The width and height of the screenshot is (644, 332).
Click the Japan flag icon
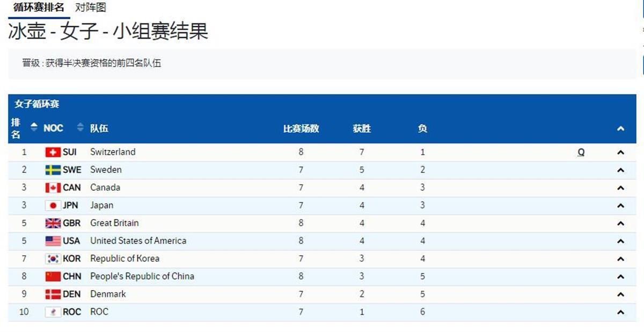click(53, 205)
